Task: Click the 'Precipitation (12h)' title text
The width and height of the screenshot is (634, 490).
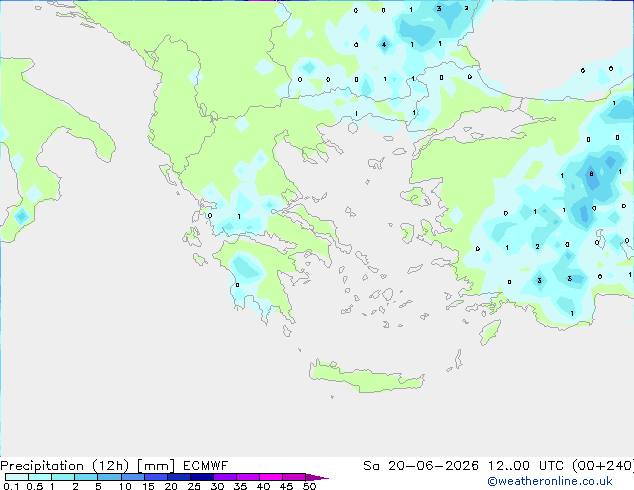Action: (65, 466)
